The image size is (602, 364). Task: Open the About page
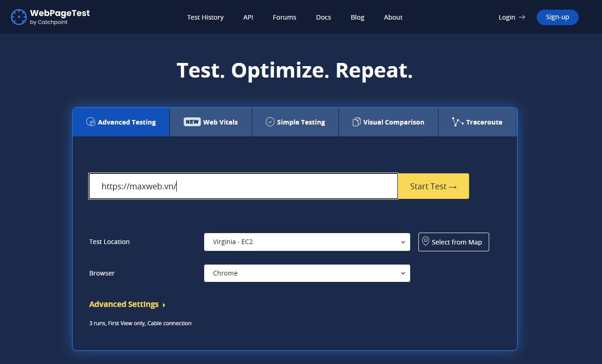393,17
